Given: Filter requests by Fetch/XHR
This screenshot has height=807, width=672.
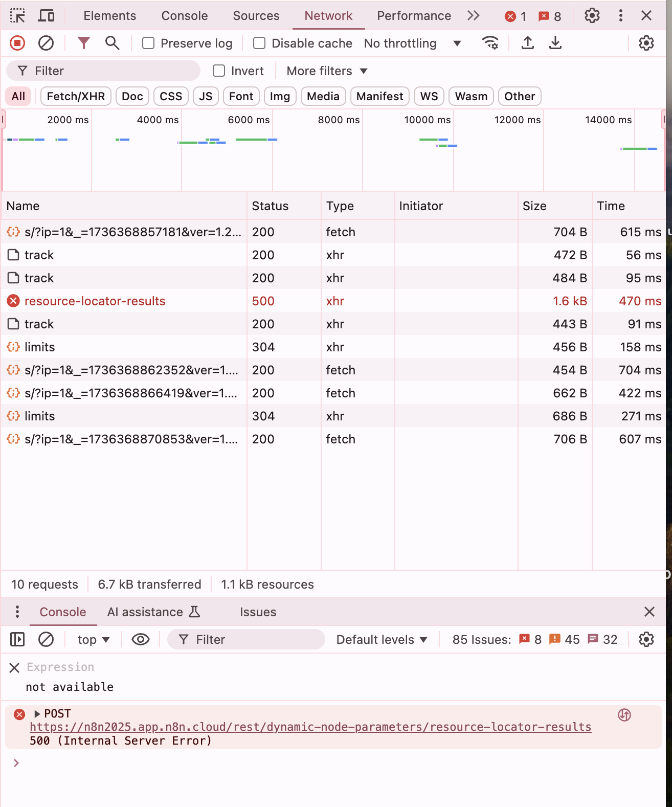Looking at the screenshot, I should click(76, 96).
